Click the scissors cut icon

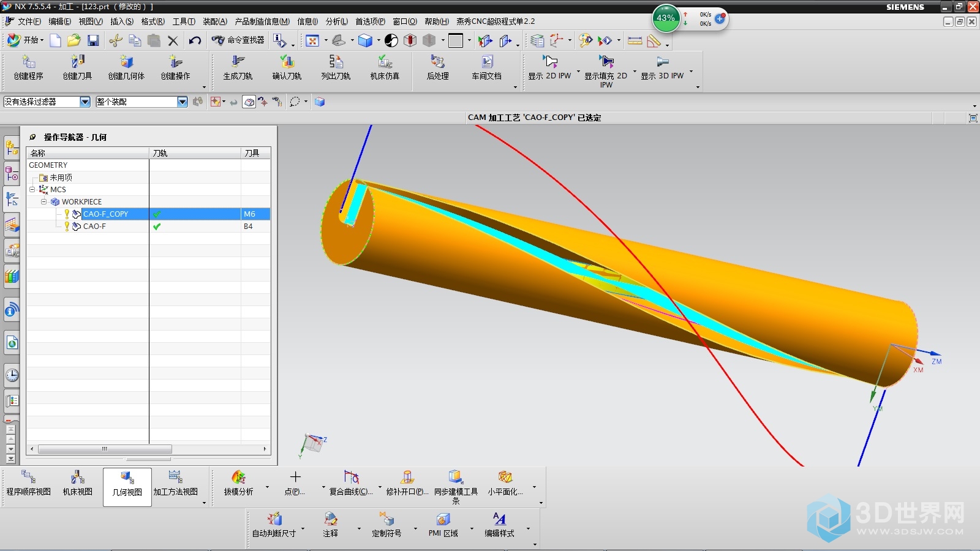116,40
